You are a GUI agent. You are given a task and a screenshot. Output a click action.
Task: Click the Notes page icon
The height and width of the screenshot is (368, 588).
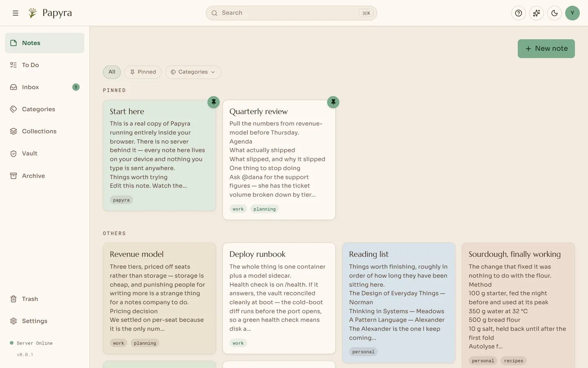13,43
